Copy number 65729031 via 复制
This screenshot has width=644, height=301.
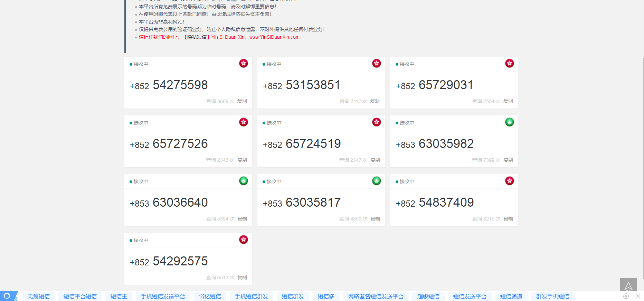pos(508,101)
